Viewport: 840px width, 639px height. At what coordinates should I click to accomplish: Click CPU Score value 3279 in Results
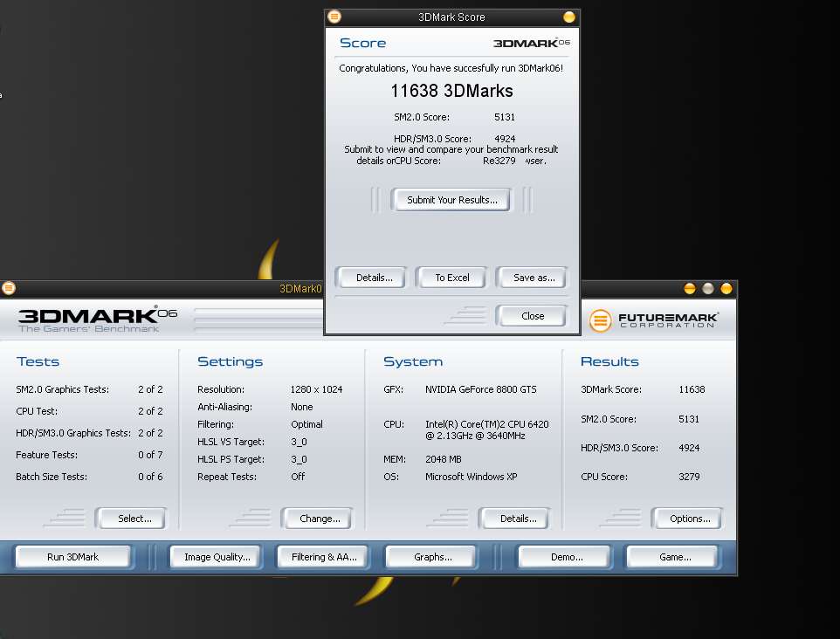[689, 477]
